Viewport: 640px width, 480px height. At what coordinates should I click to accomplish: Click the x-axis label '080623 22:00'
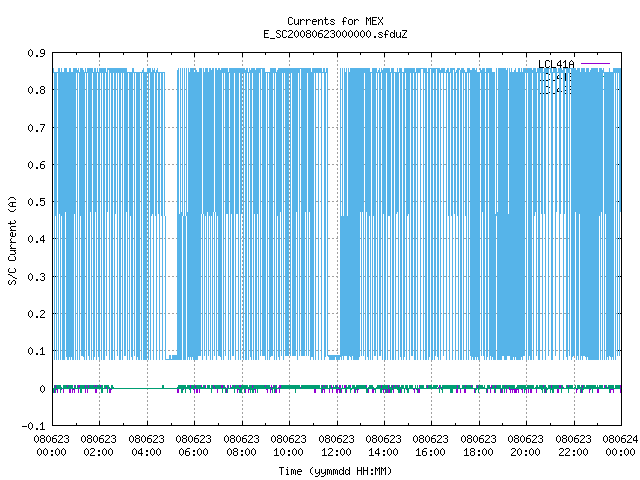(573, 446)
